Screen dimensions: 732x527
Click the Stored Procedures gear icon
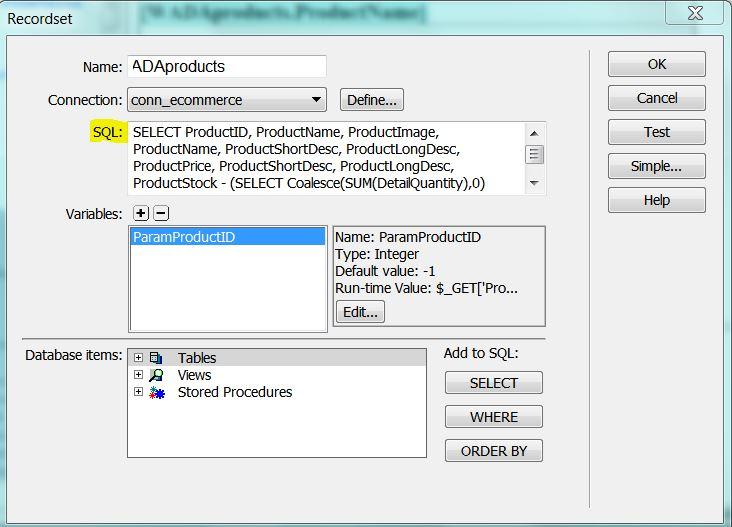click(157, 393)
